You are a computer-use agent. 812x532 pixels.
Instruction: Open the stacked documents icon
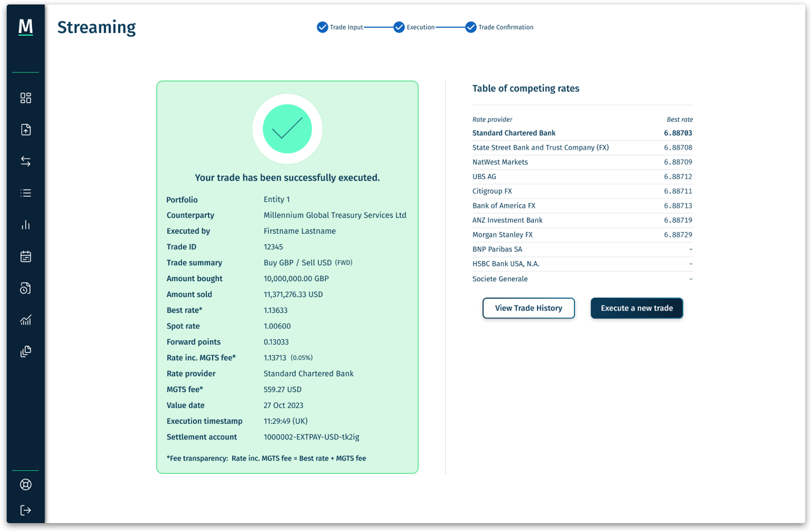pyautogui.click(x=25, y=351)
